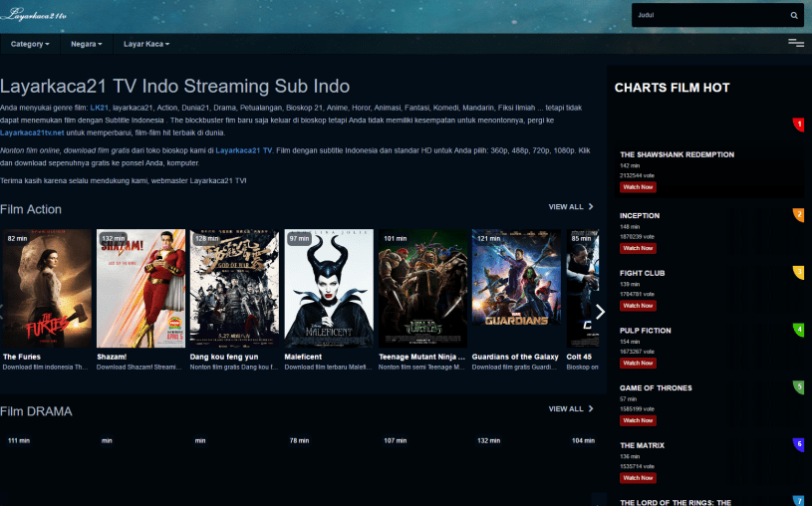This screenshot has width=812, height=506.
Task: Expand the Category dropdown
Action: click(30, 44)
